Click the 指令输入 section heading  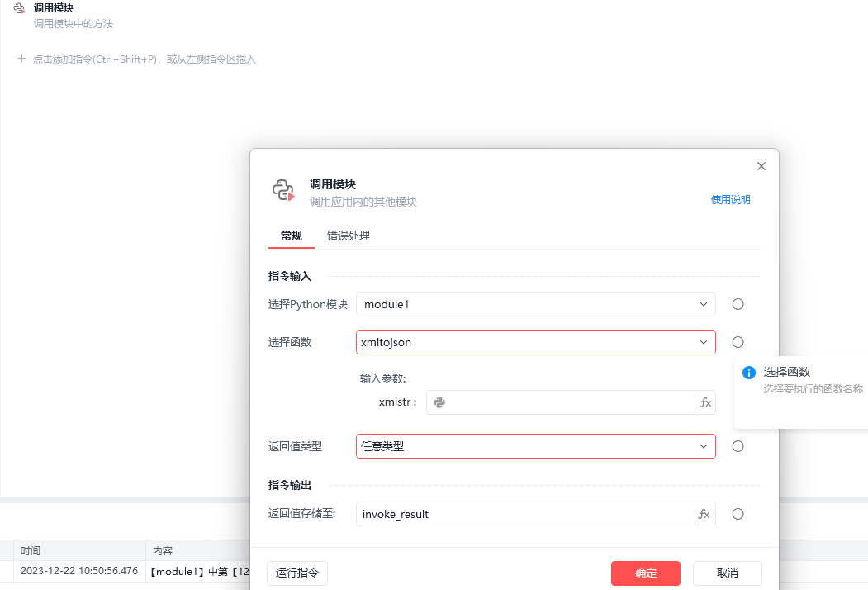click(x=290, y=277)
